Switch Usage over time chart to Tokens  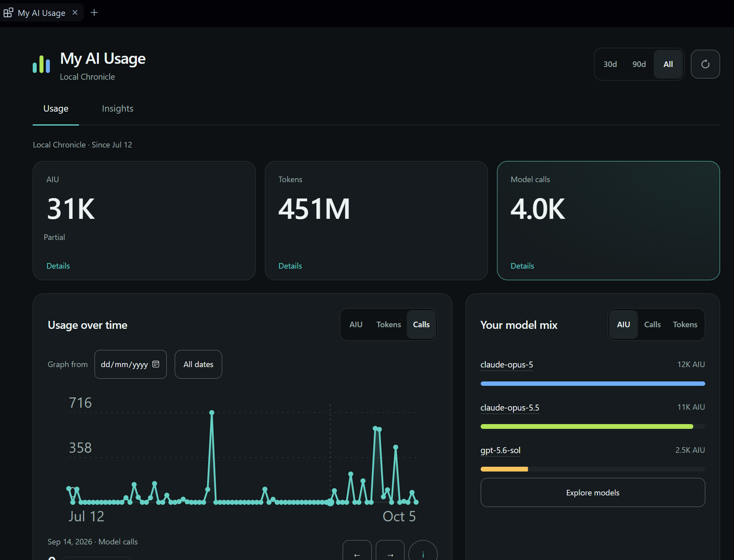pos(389,324)
